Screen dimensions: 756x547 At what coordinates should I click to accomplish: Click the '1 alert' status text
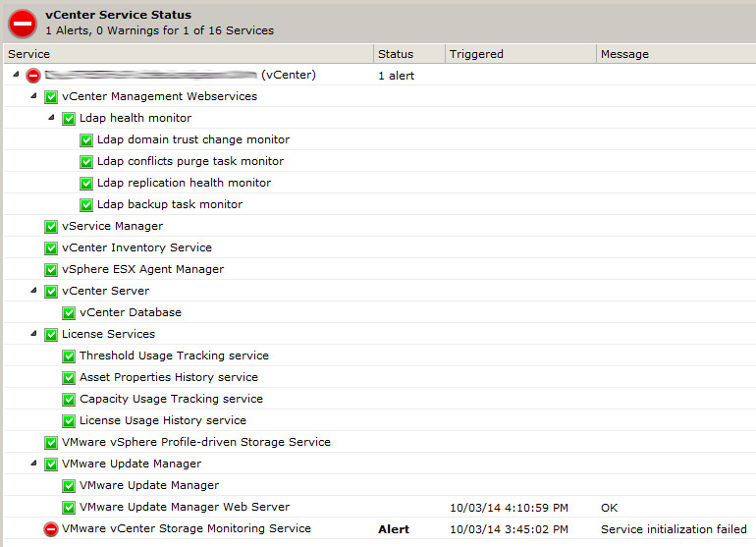(397, 76)
